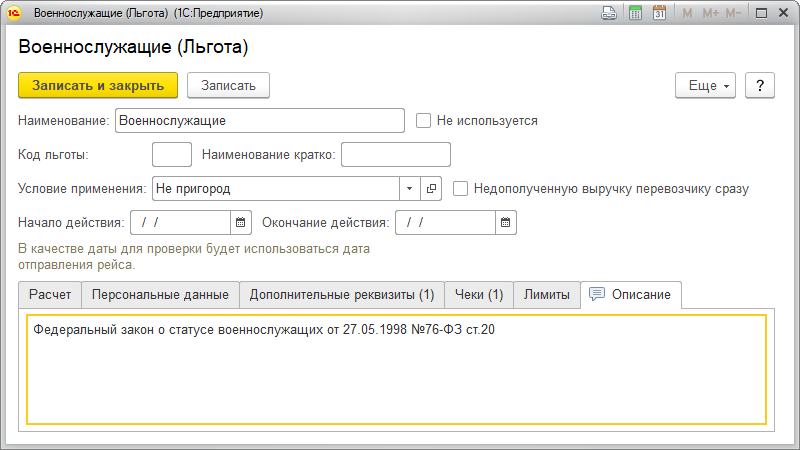The image size is (800, 450).
Task: Open the Персональные данные tab
Action: pos(160,295)
